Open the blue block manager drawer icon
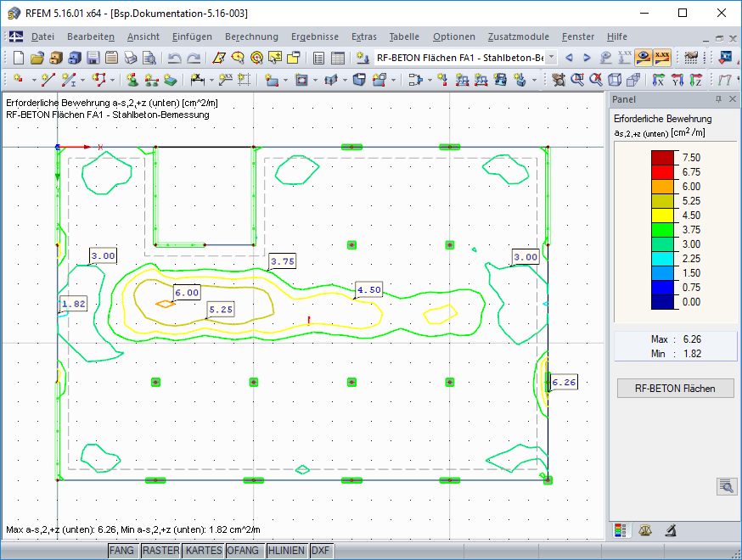Viewport: 742px width, 560px height. (x=75, y=58)
